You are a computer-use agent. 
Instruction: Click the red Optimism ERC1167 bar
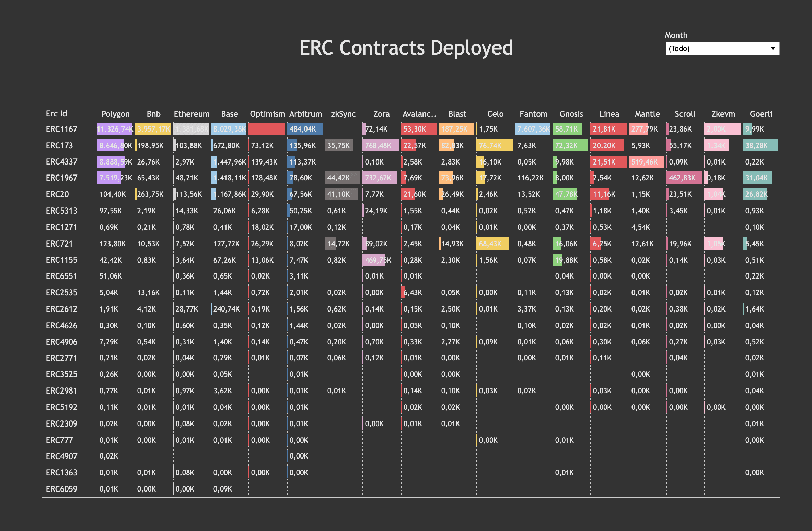tap(267, 129)
